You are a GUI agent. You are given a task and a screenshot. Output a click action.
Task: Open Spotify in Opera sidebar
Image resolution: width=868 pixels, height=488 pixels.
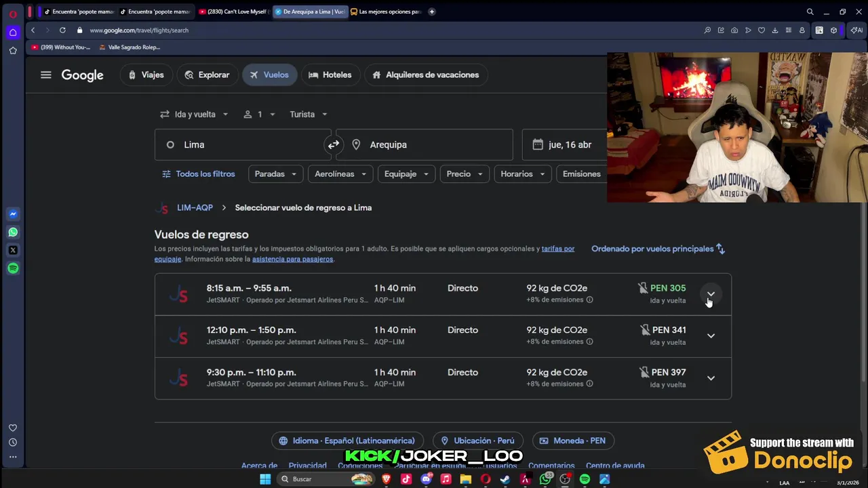coord(13,268)
